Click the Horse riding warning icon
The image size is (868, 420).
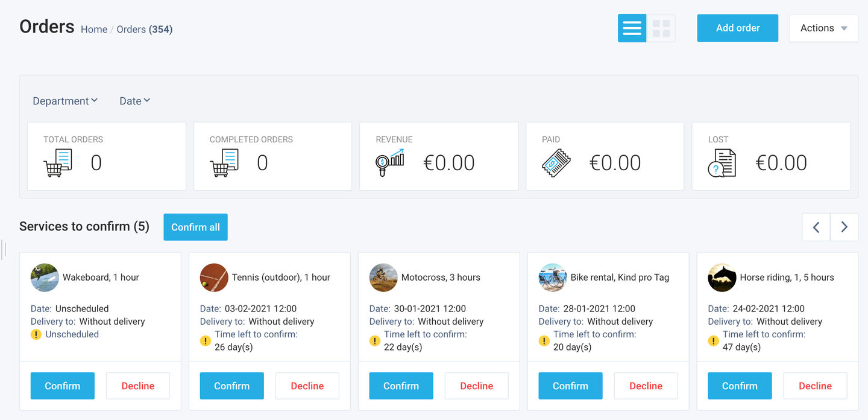(x=714, y=341)
